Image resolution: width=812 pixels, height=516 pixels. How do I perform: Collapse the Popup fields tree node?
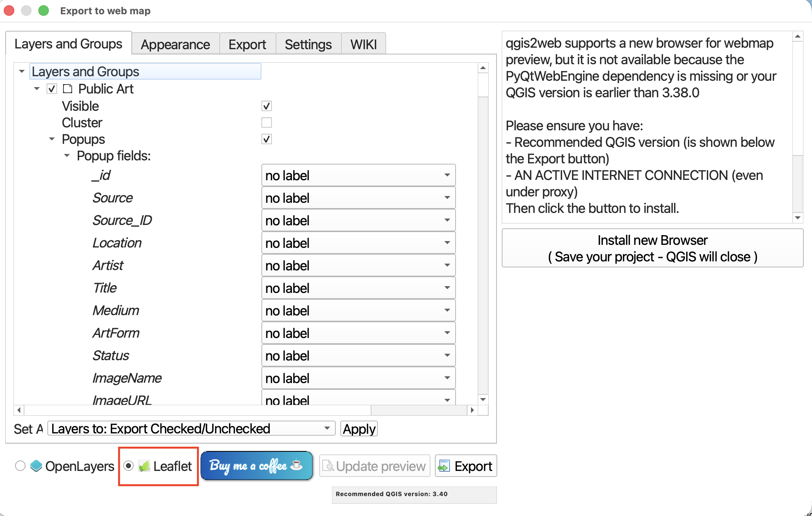click(x=67, y=155)
